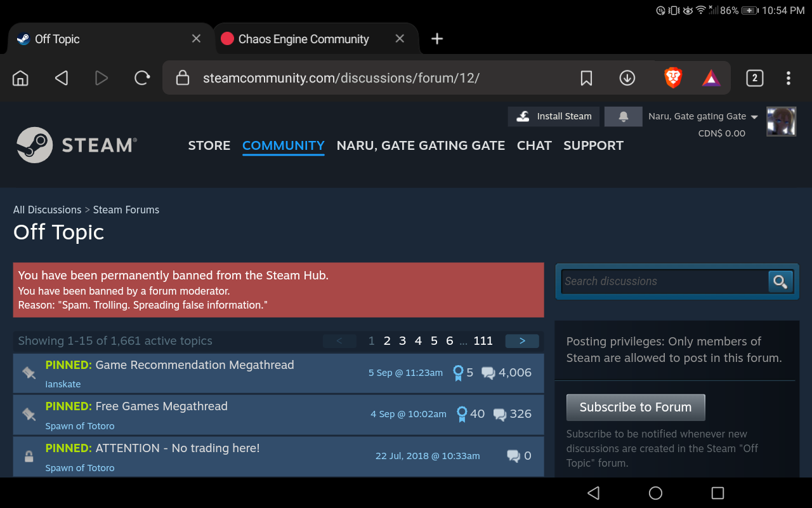Jump to last page 111
This screenshot has height=508, width=812.
[483, 341]
